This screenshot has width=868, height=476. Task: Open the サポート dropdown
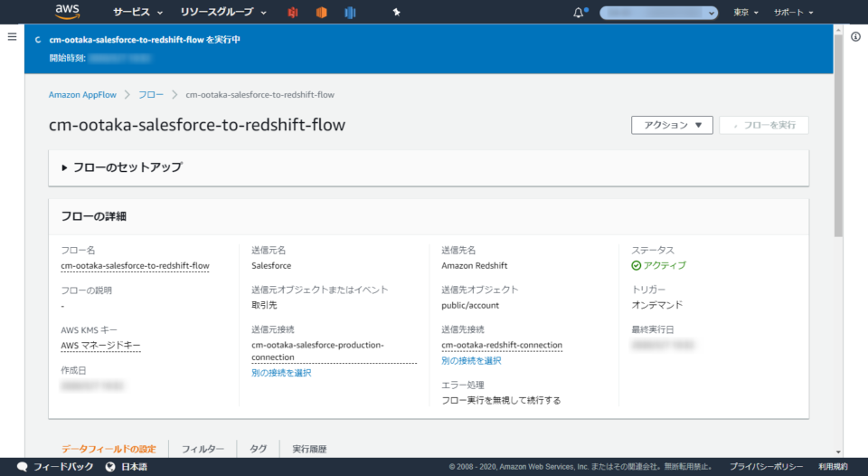(x=793, y=12)
